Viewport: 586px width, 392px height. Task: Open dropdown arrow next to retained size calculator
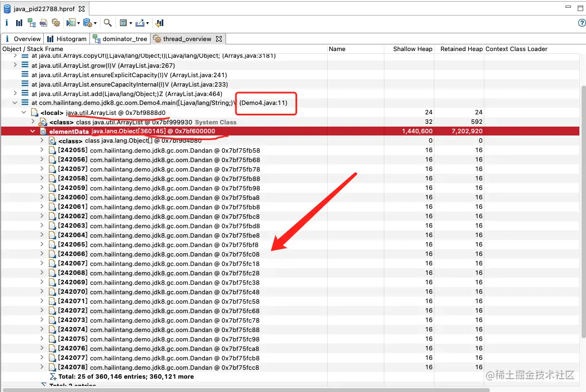click(131, 23)
